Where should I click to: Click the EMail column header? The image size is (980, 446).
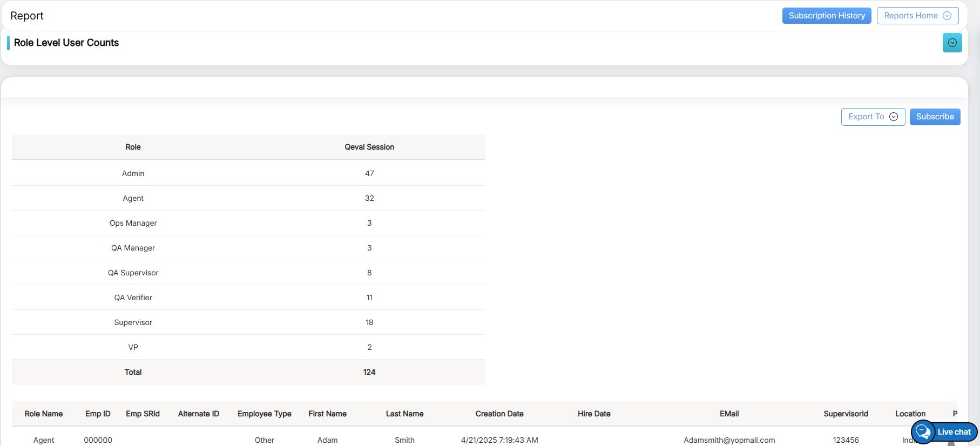(729, 414)
